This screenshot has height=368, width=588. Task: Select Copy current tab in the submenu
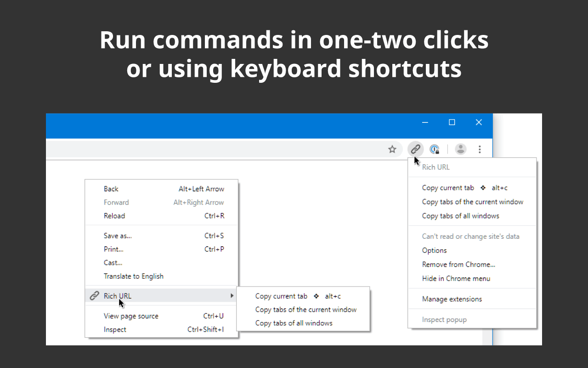pos(303,296)
